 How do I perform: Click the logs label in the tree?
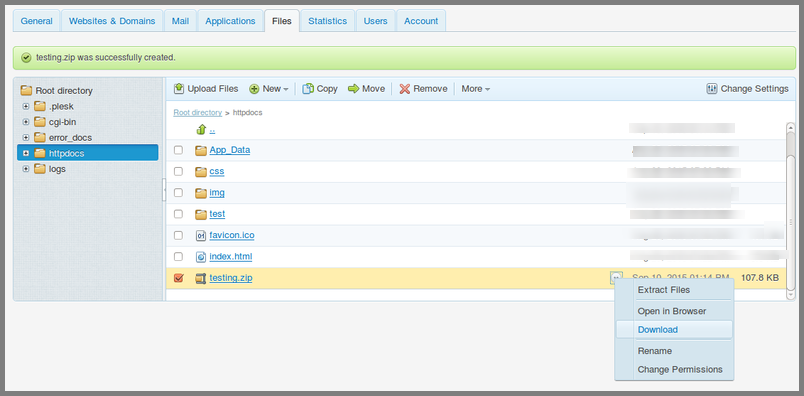tap(57, 169)
